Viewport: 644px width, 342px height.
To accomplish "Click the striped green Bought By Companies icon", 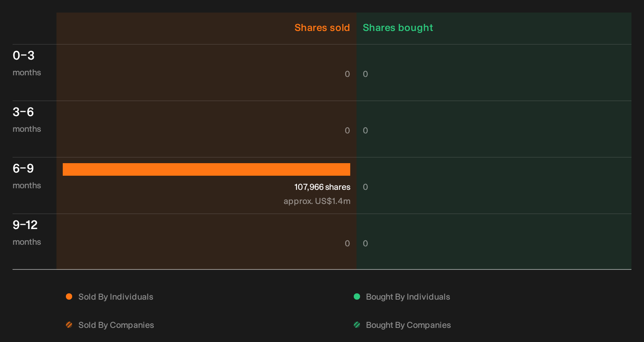I will coord(357,325).
